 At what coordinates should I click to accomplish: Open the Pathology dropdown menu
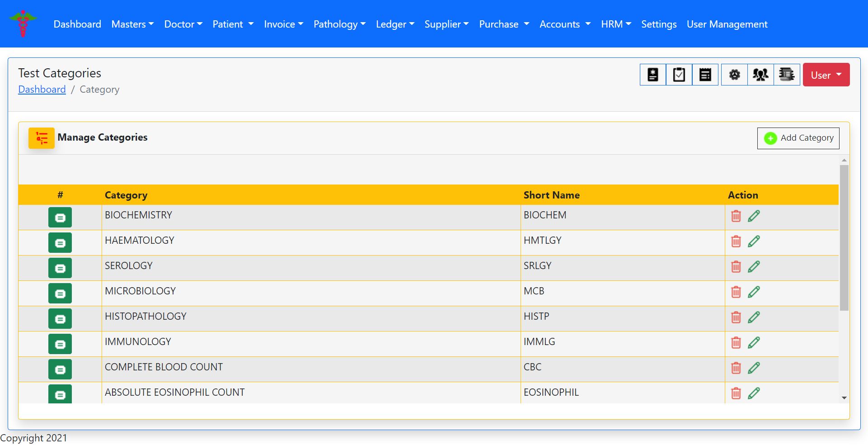pyautogui.click(x=339, y=24)
